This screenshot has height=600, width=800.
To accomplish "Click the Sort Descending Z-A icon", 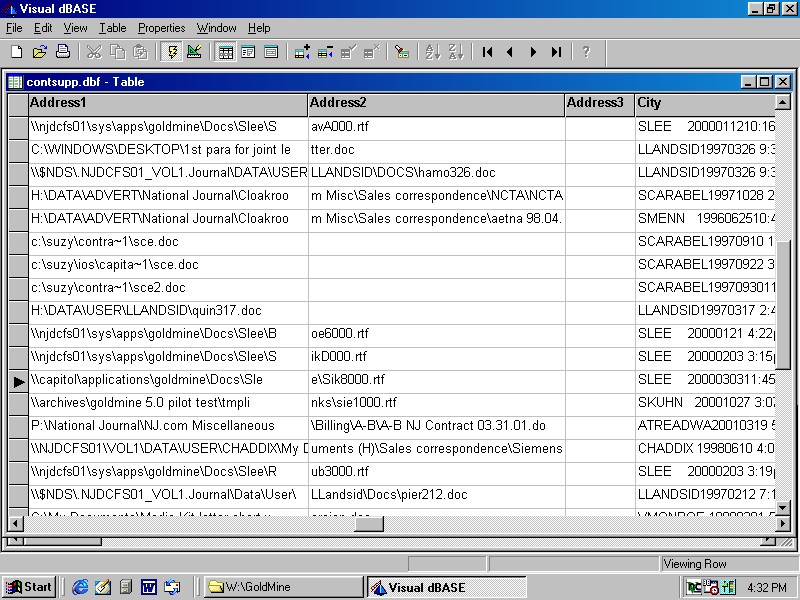I will point(456,52).
